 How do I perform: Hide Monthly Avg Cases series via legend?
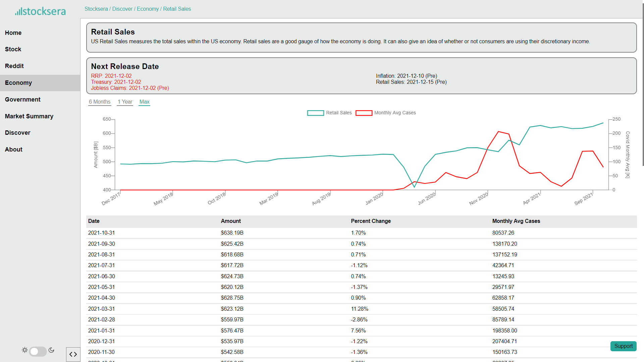click(x=364, y=113)
